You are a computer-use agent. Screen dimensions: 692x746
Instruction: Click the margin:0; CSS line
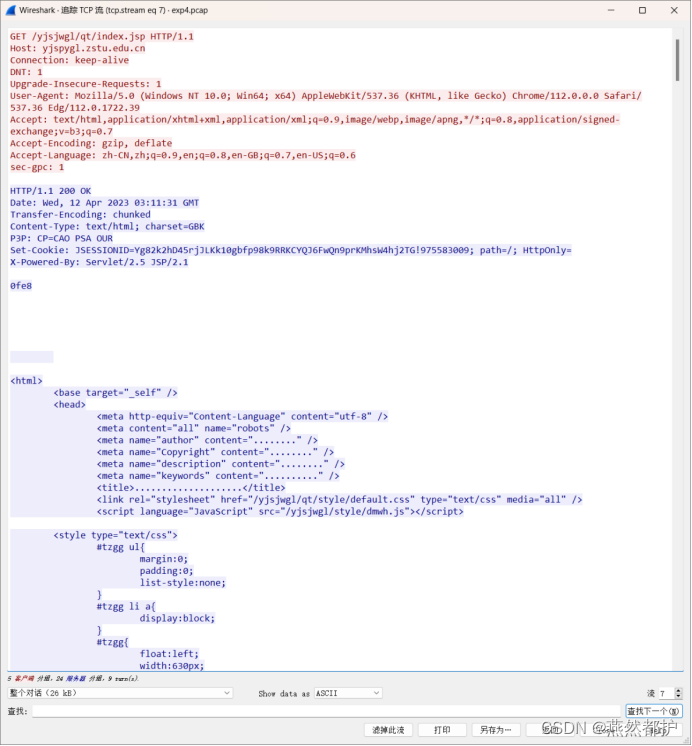coord(164,559)
